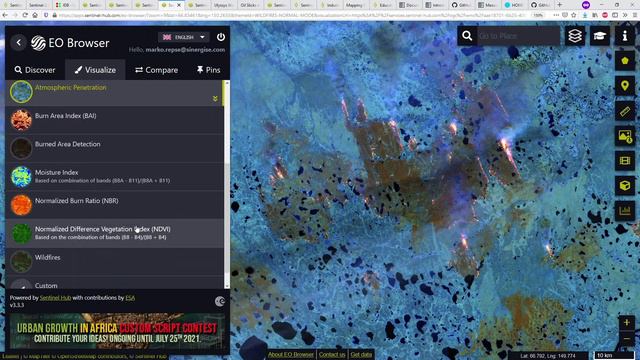Select Normalized Burn Ratio (NBR)

pos(114,205)
